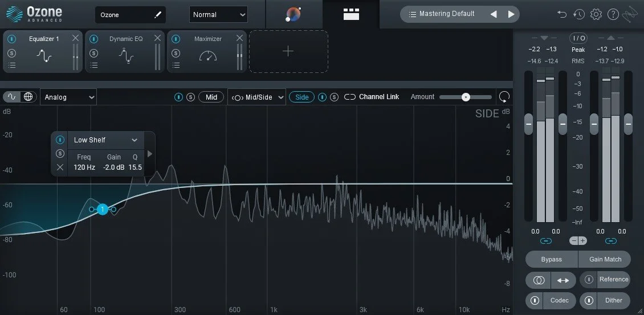Solo the Equalizer 1 module

[12, 53]
